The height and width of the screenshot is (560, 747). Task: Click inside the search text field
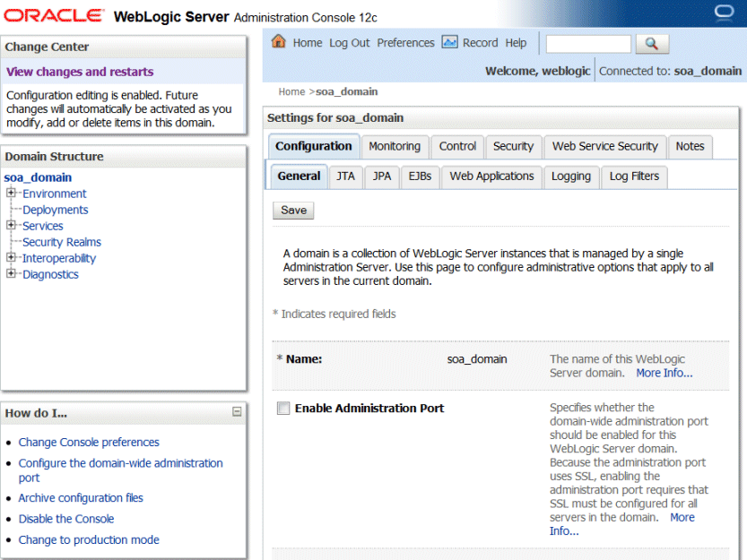pyautogui.click(x=588, y=44)
